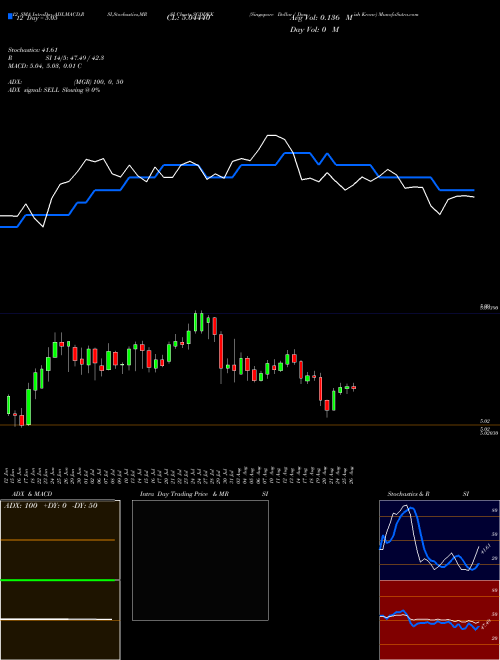The width and height of the screenshot is (500, 660).
Task: Click the 'Avg Vol: 0.136 M' text
Action: (x=321, y=18)
